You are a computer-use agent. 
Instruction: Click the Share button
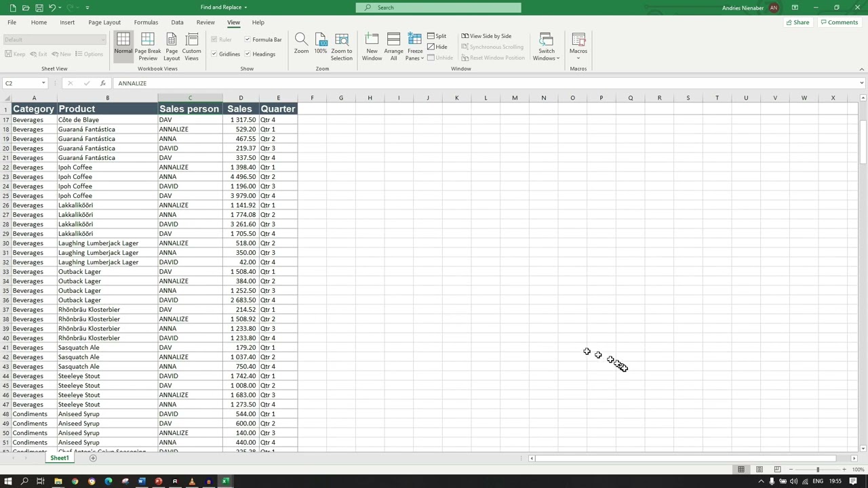click(797, 22)
